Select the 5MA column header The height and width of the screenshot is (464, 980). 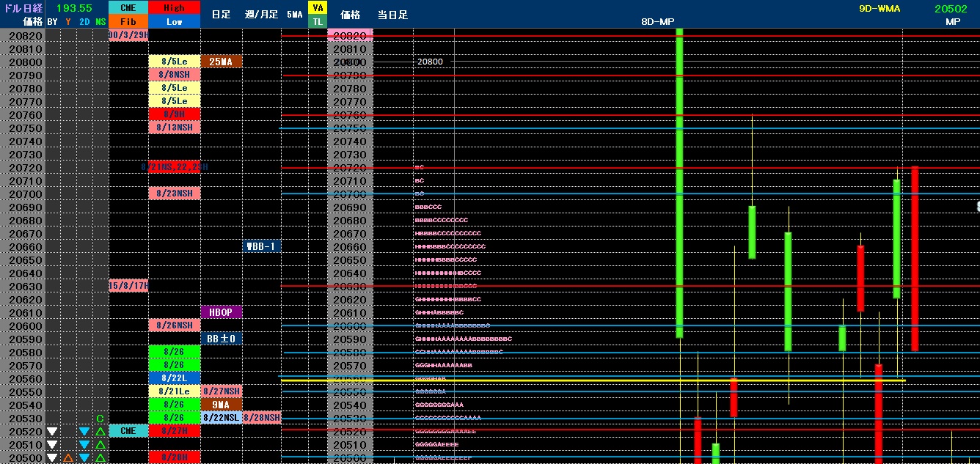[x=294, y=15]
